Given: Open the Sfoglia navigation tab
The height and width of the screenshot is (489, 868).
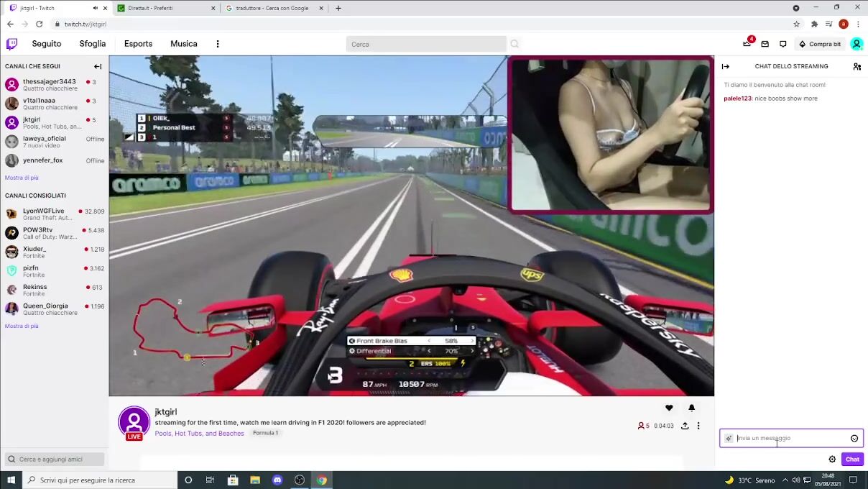Looking at the screenshot, I should [92, 44].
